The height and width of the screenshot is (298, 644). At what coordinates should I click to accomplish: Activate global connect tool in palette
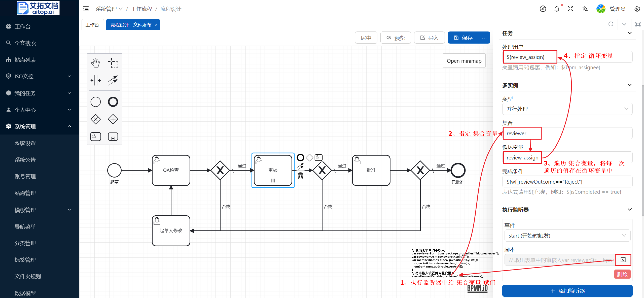coord(113,80)
